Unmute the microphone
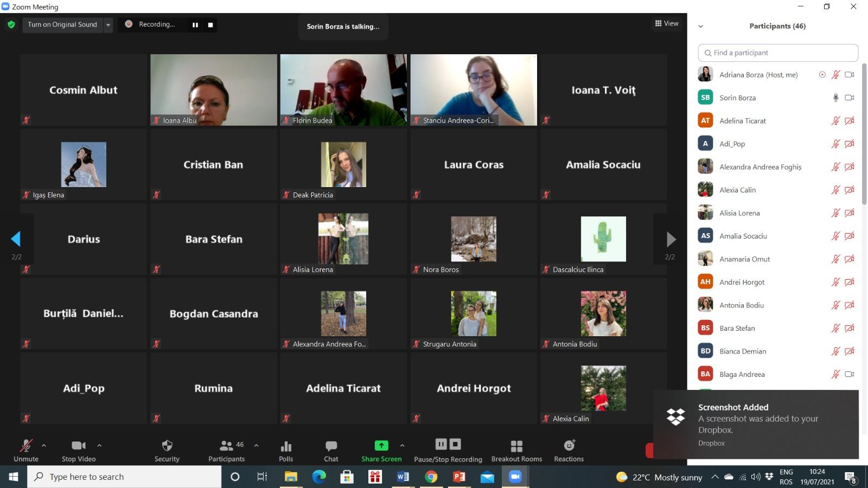868x488 pixels. tap(25, 446)
